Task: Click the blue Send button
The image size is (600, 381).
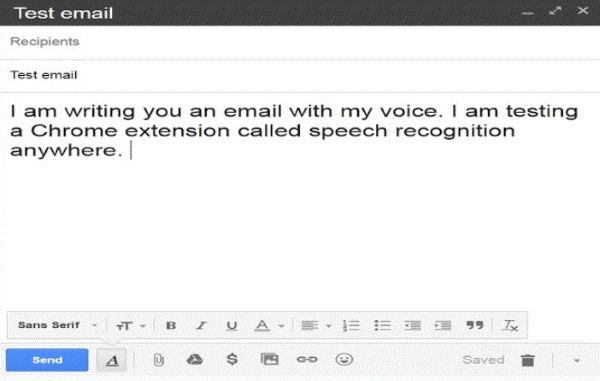Action: (47, 360)
